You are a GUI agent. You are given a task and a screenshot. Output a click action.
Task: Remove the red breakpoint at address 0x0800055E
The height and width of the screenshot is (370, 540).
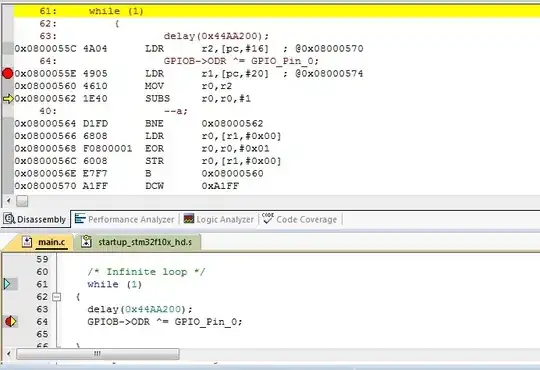pyautogui.click(x=8, y=73)
